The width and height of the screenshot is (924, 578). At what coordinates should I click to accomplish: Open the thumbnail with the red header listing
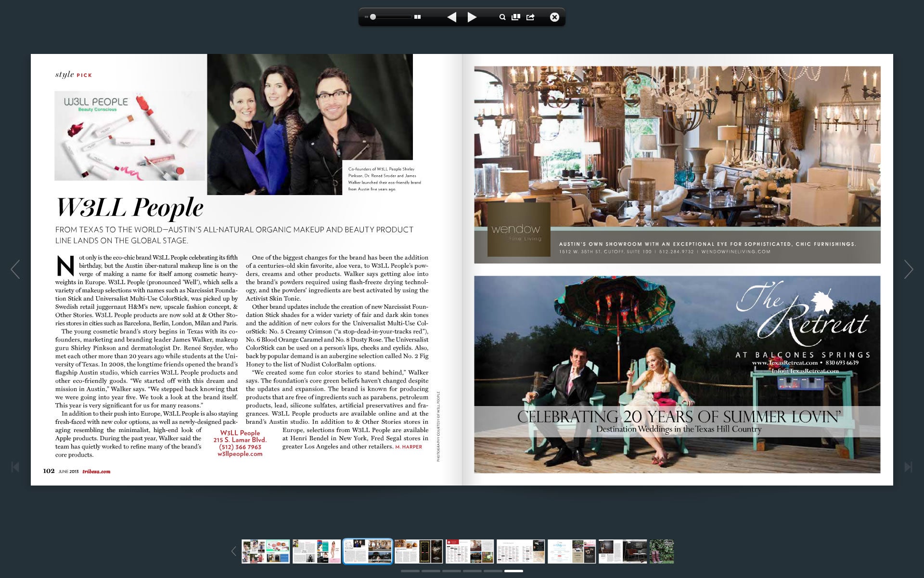(470, 552)
